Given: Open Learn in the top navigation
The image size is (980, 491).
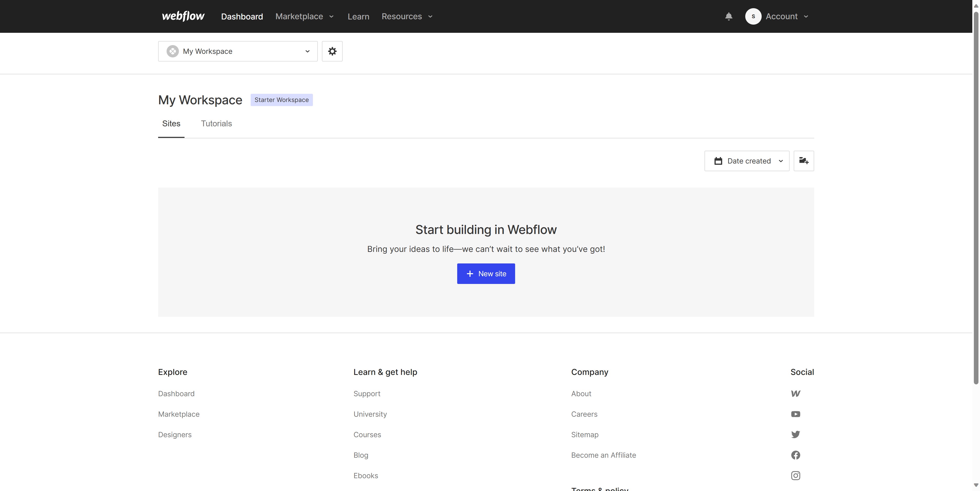Looking at the screenshot, I should click(358, 16).
